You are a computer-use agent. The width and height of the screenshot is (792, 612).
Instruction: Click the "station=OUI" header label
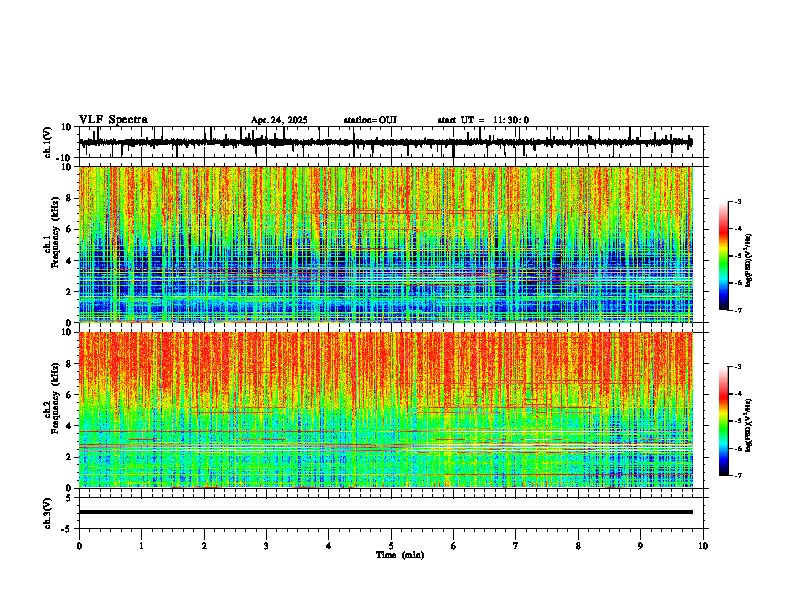coord(370,120)
